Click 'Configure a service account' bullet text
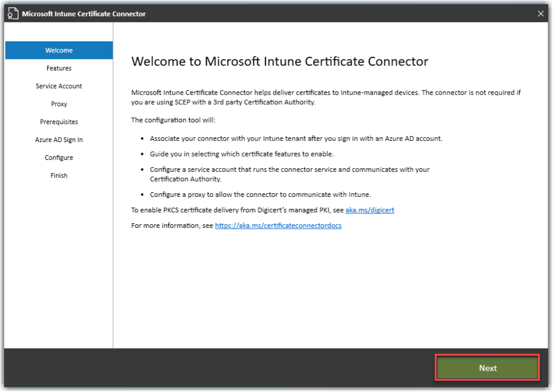Screen dimensions: 553x392 [290, 174]
